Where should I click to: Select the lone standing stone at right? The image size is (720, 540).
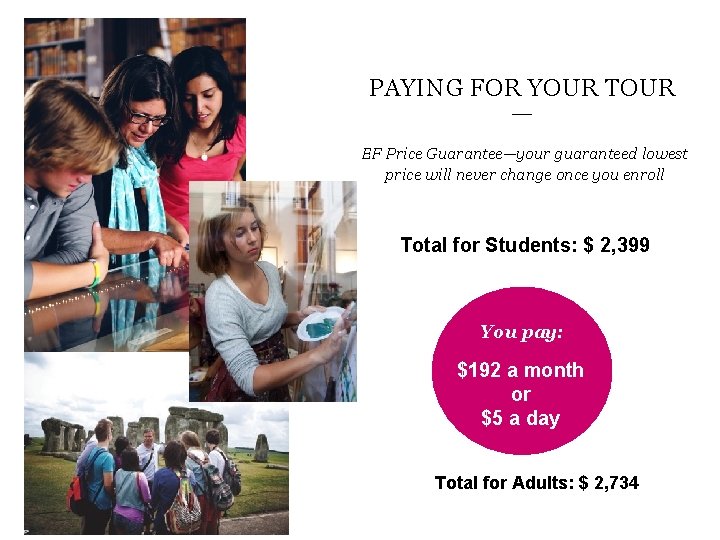[x=261, y=447]
